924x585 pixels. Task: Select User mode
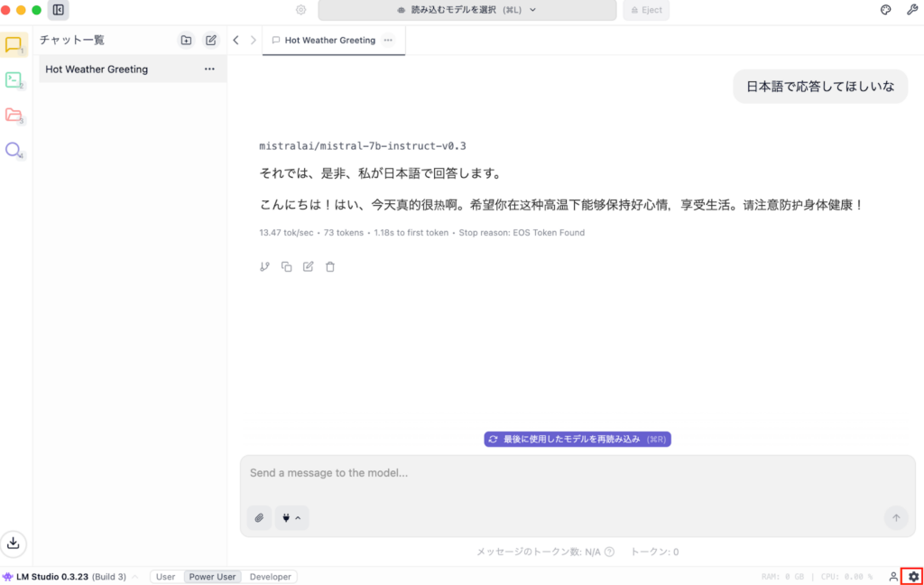[x=166, y=577]
